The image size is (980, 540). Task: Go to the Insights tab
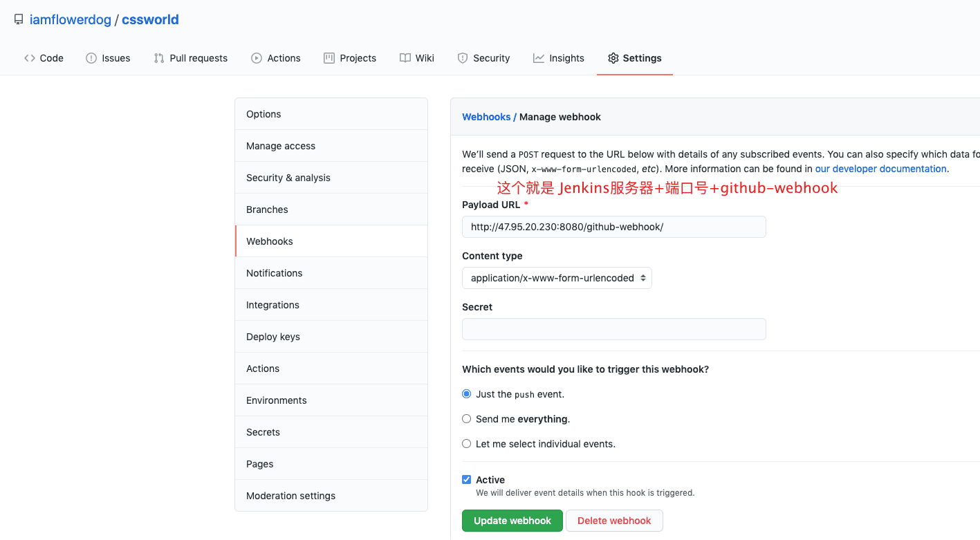(x=559, y=58)
